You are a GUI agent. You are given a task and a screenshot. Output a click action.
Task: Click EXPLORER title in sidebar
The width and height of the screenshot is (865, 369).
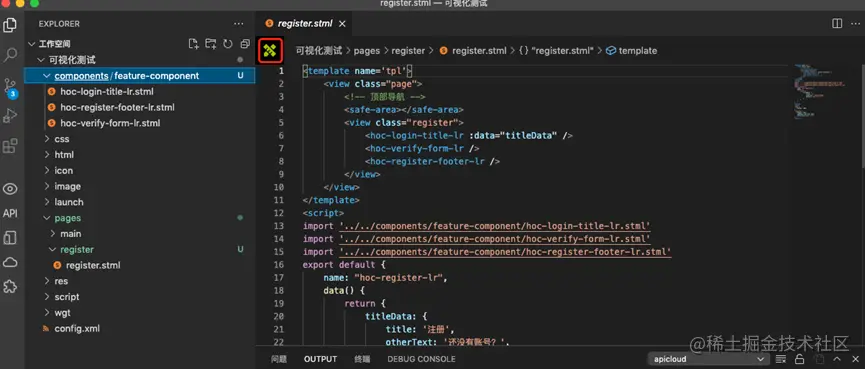pos(59,24)
